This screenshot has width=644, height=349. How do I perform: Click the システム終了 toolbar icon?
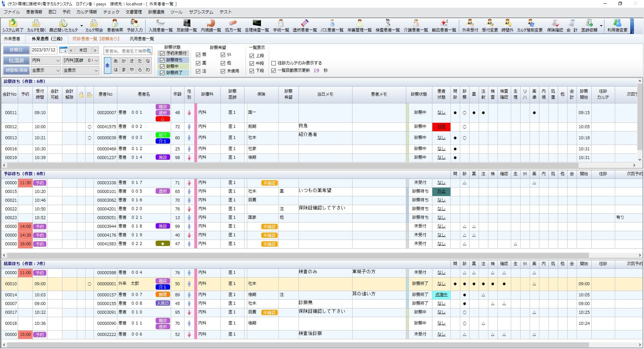point(13,26)
